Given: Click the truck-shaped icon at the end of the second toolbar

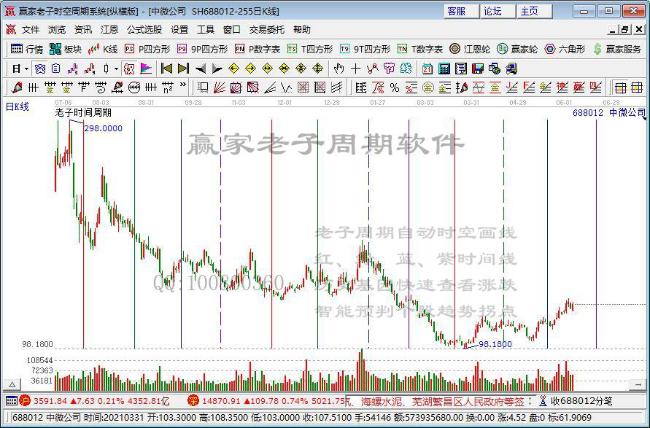Looking at the screenshot, I should click(x=512, y=68).
